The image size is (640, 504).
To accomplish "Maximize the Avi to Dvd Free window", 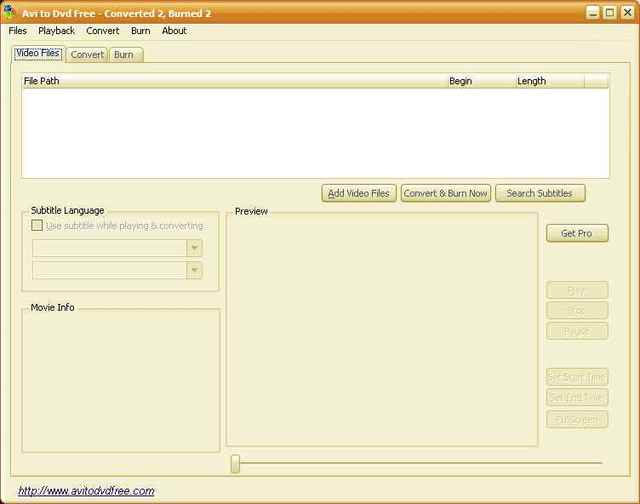I will pyautogui.click(x=610, y=13).
